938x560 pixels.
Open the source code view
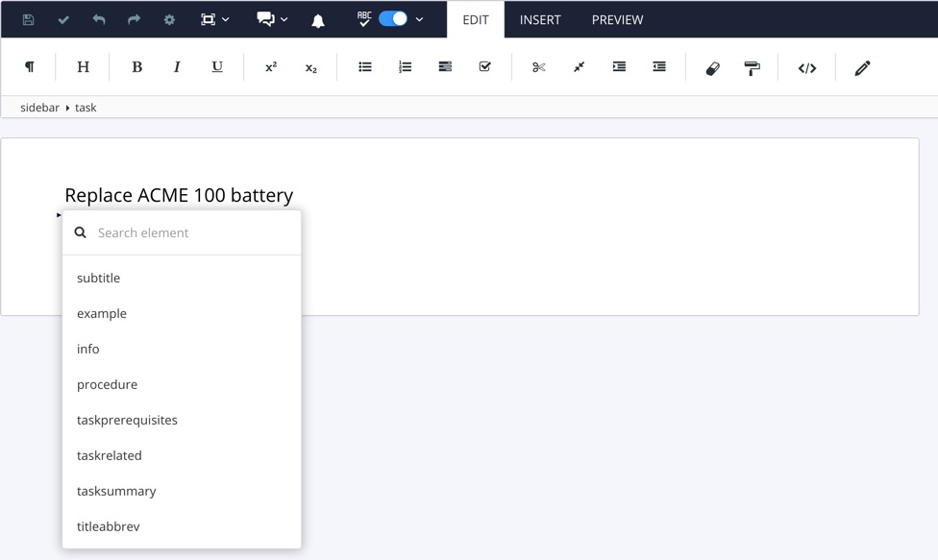click(807, 67)
